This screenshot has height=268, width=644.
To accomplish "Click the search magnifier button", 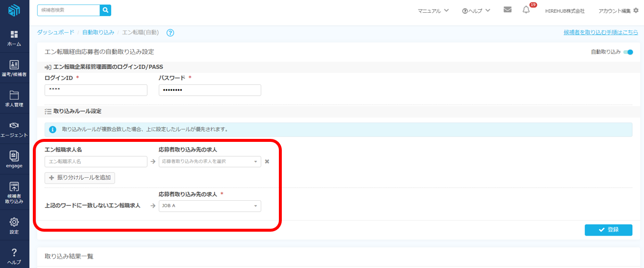I will [105, 10].
